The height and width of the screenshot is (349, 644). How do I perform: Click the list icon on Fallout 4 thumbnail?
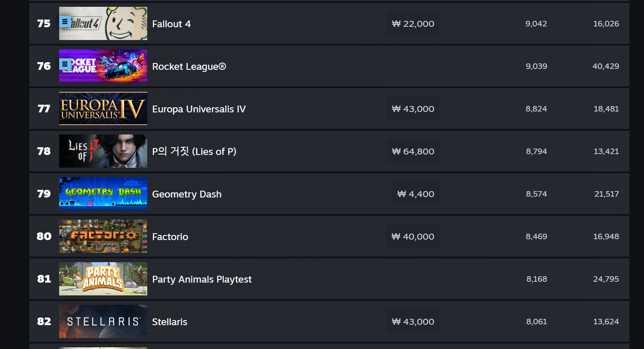pos(65,21)
